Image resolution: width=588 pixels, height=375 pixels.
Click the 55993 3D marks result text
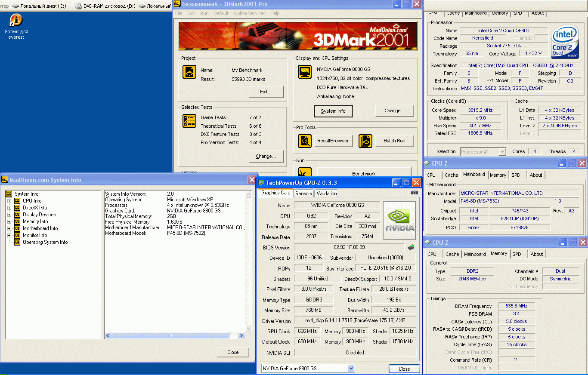[x=248, y=79]
